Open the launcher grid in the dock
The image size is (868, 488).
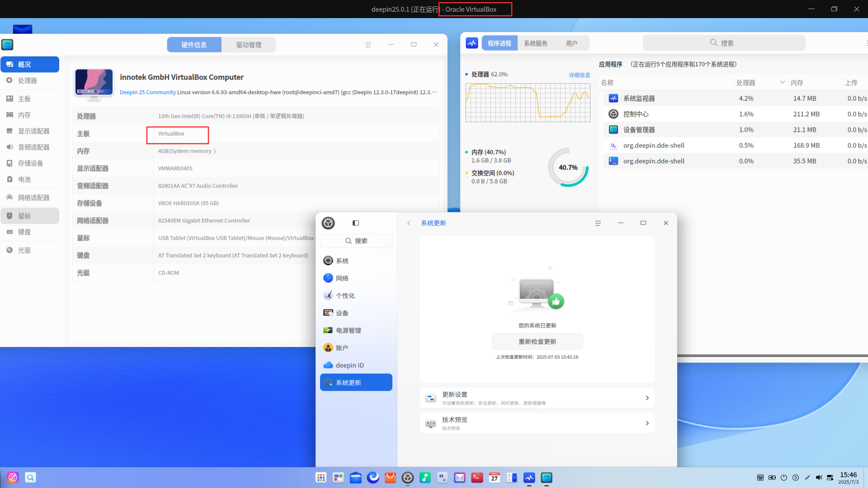(x=321, y=478)
